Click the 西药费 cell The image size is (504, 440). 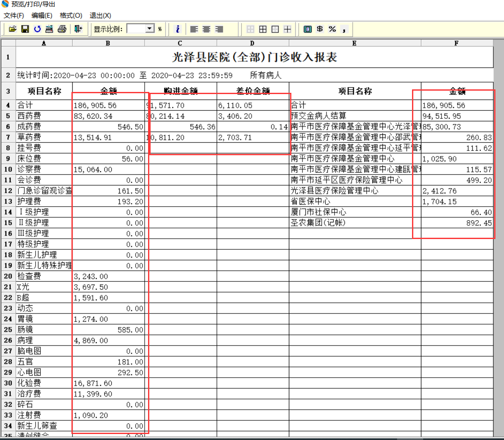[x=44, y=116]
